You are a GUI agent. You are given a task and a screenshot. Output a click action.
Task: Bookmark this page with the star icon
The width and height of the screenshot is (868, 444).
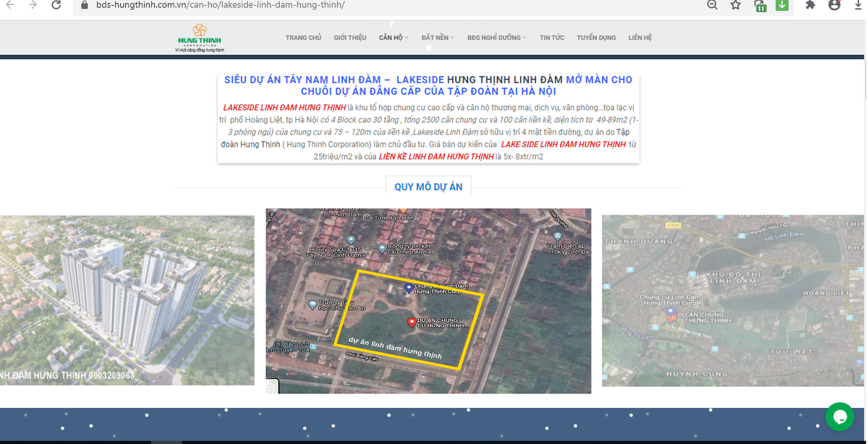(736, 5)
